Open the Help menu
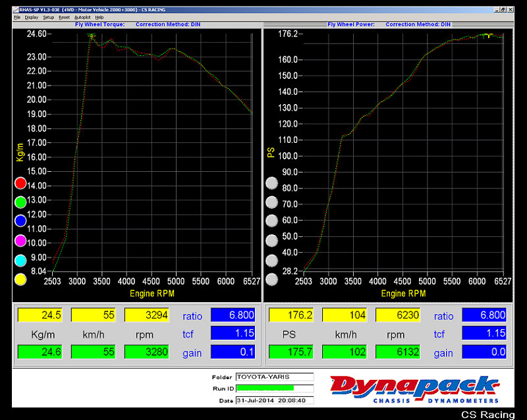 [x=99, y=18]
